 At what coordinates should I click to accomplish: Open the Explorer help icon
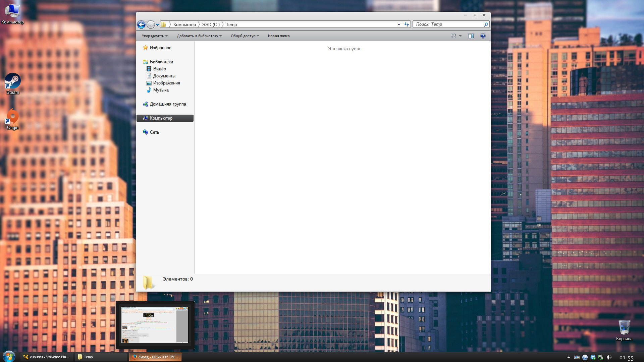pos(483,36)
